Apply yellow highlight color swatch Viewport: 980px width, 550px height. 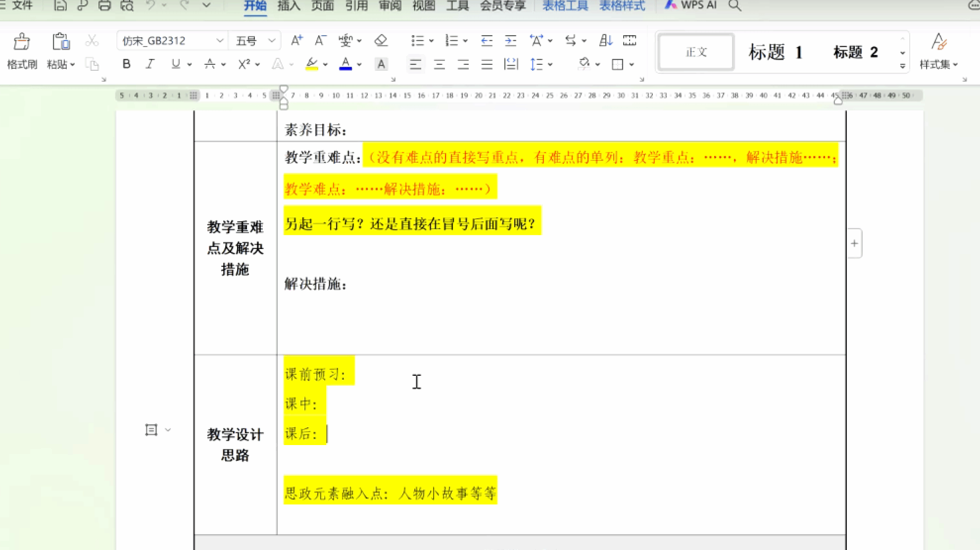click(311, 64)
